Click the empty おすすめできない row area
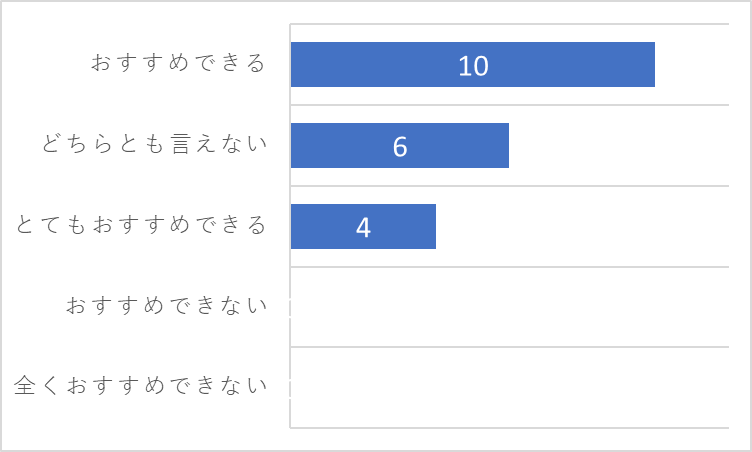 point(509,307)
